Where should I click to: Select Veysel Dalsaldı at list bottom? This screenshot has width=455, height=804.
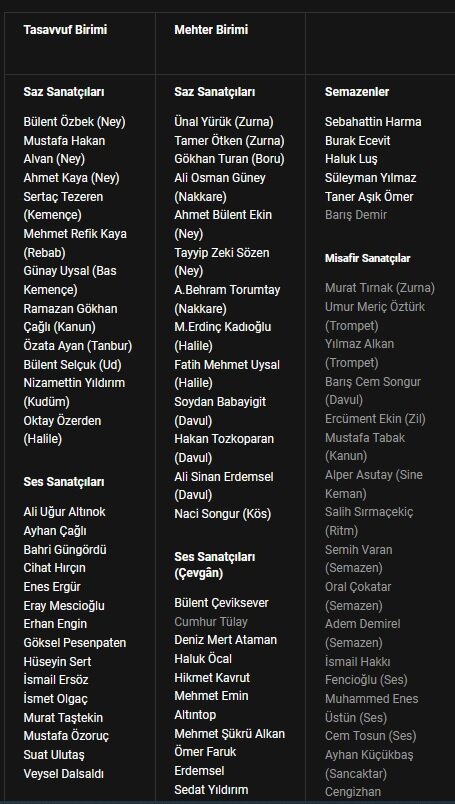tap(64, 774)
